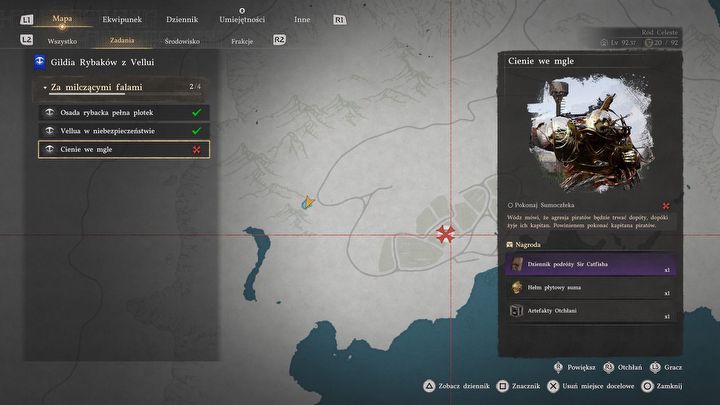The height and width of the screenshot is (405, 720).
Task: Toggle the green checkmark on Osada rybacka pełna plotek
Action: pyautogui.click(x=197, y=112)
